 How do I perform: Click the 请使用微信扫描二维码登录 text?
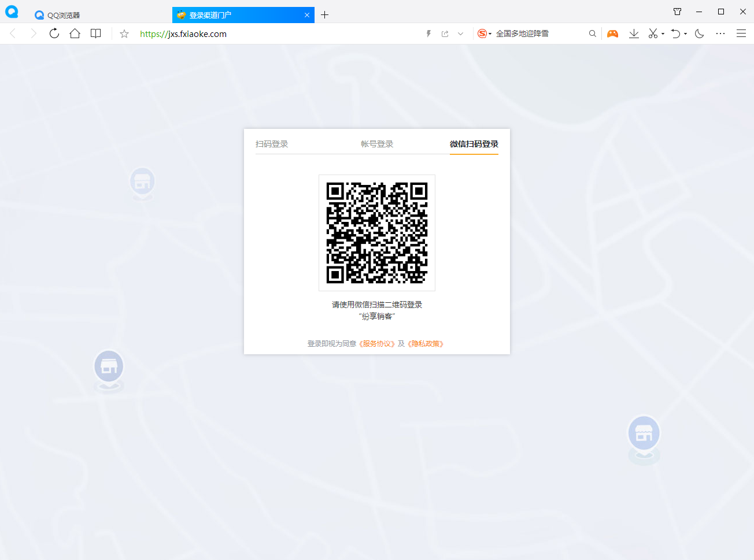point(377,305)
